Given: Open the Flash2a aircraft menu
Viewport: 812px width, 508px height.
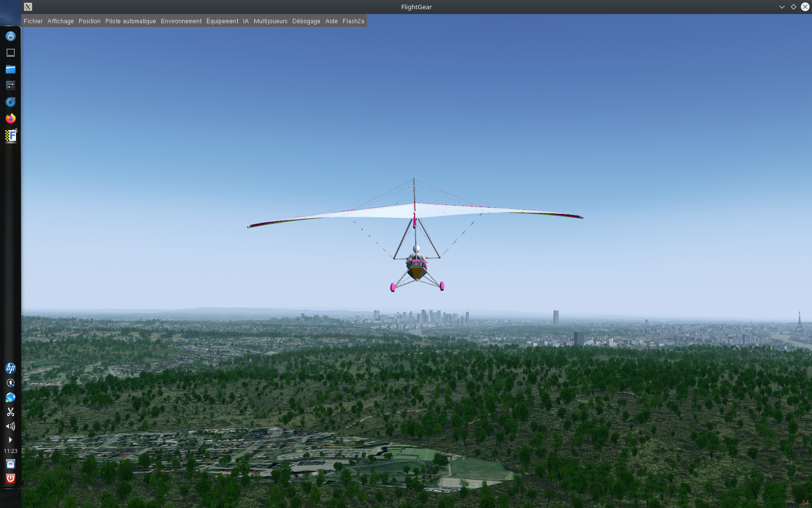Looking at the screenshot, I should click(353, 21).
